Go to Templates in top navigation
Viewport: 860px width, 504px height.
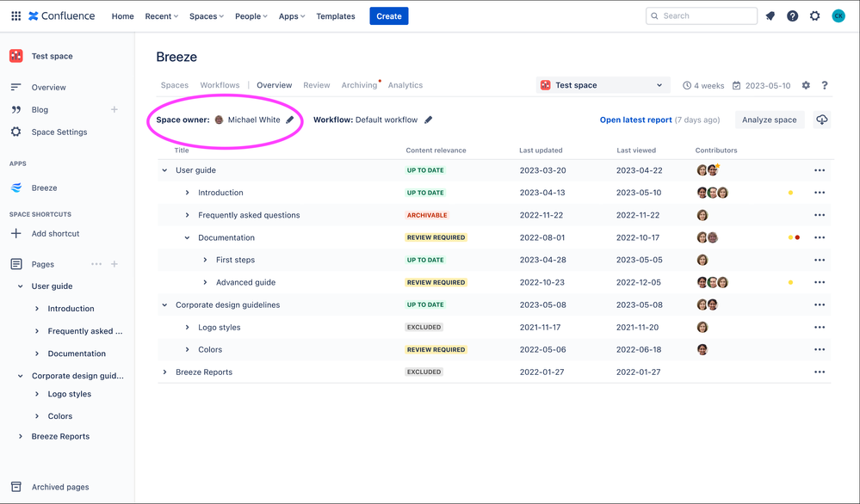336,16
